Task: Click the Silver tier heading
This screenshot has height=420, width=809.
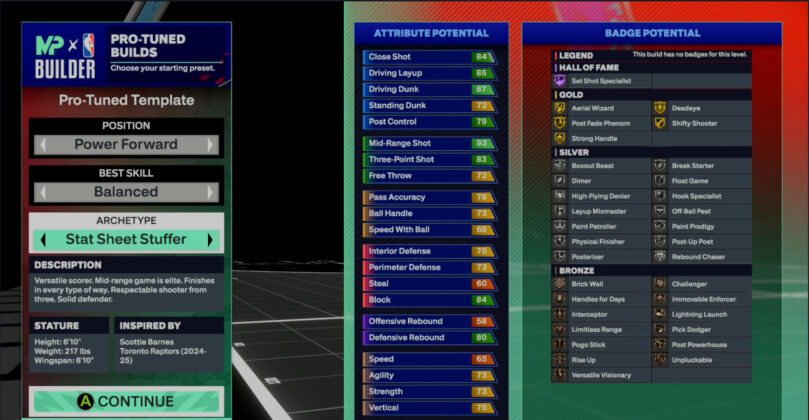Action: (573, 153)
